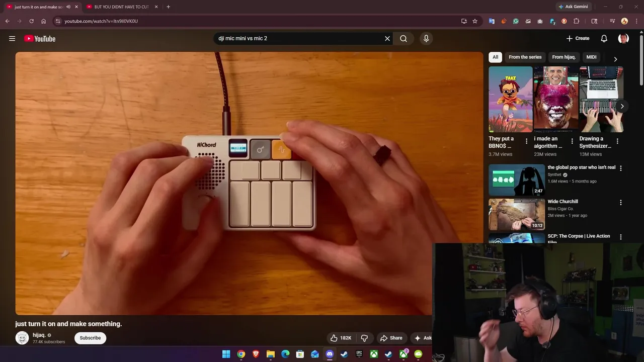Viewport: 644px width, 362px height.
Task: Click the magnifying glass search button
Action: pyautogui.click(x=404, y=38)
